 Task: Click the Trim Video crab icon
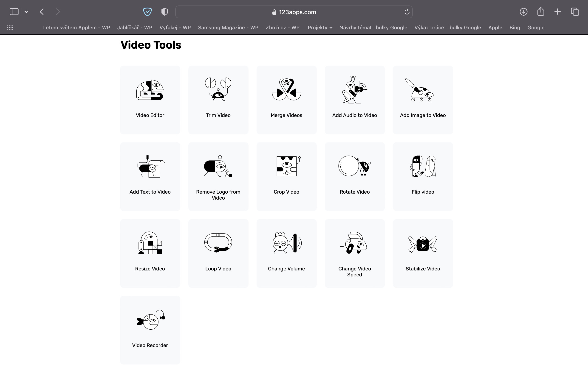218,89
